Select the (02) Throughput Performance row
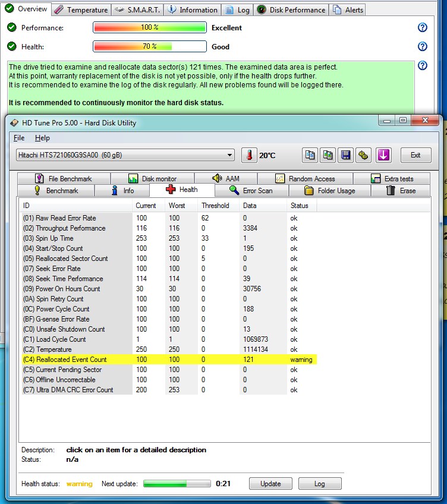447x504 pixels. (169, 228)
